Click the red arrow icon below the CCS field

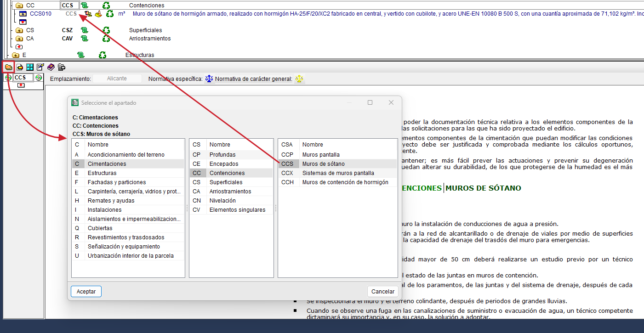(21, 85)
